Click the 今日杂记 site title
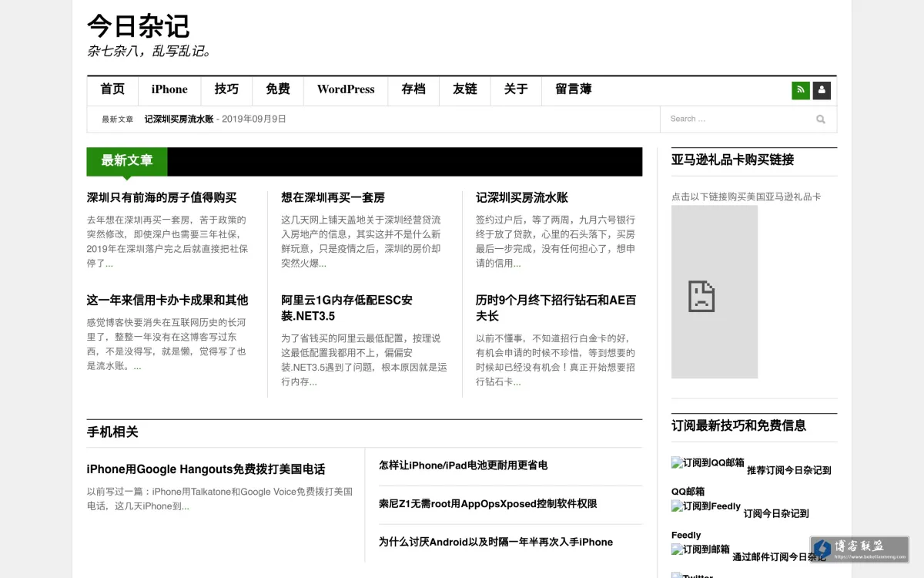This screenshot has width=924, height=578. pyautogui.click(x=139, y=26)
